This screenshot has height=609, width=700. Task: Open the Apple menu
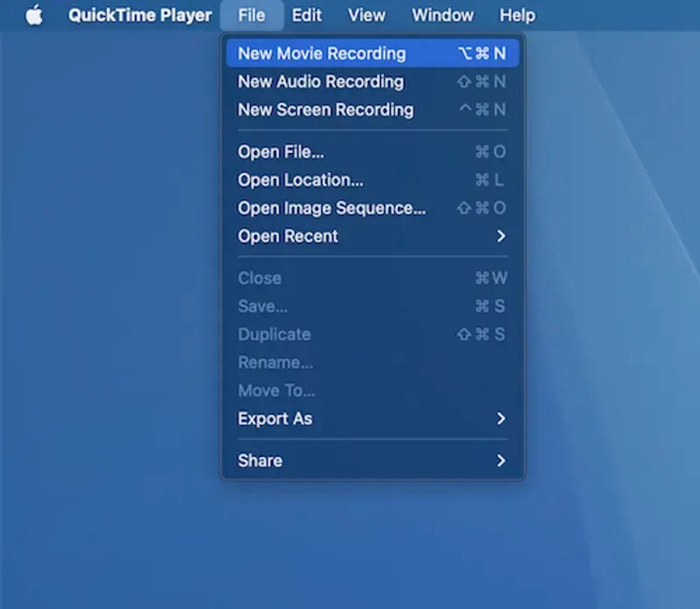coord(34,15)
